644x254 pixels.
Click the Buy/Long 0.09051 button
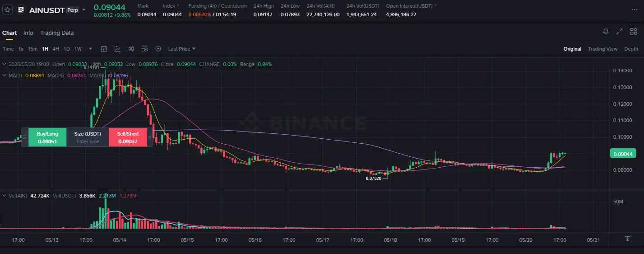47,137
